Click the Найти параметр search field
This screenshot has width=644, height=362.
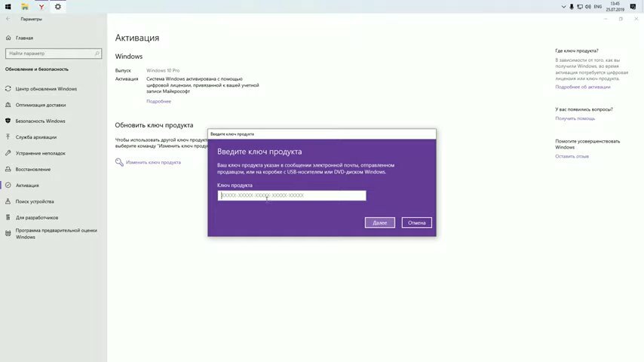[54, 54]
